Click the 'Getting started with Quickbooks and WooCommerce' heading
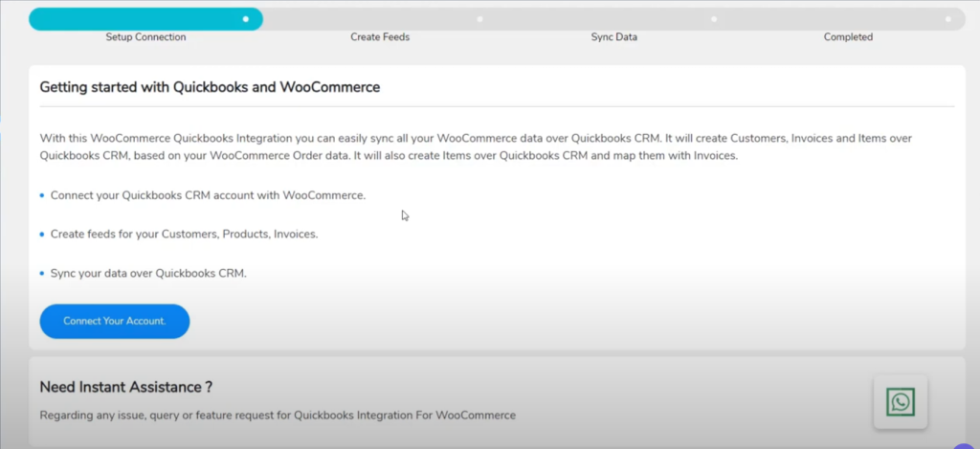 coord(210,87)
